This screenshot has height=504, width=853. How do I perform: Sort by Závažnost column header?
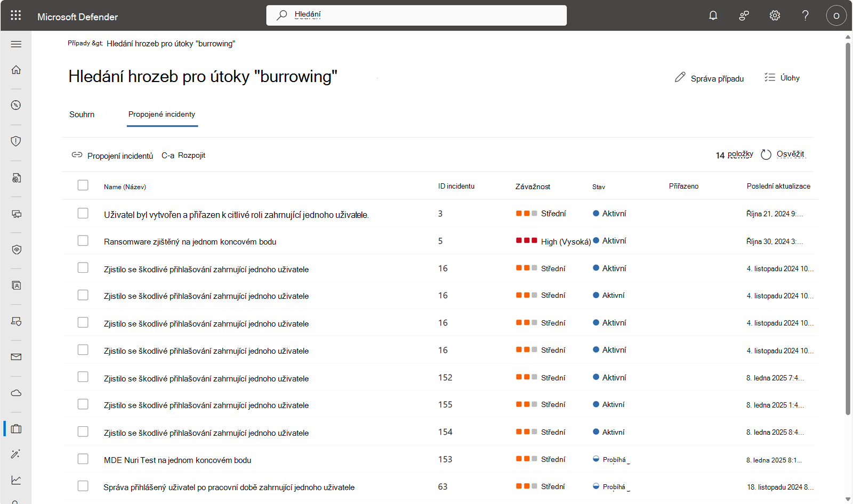pos(533,186)
